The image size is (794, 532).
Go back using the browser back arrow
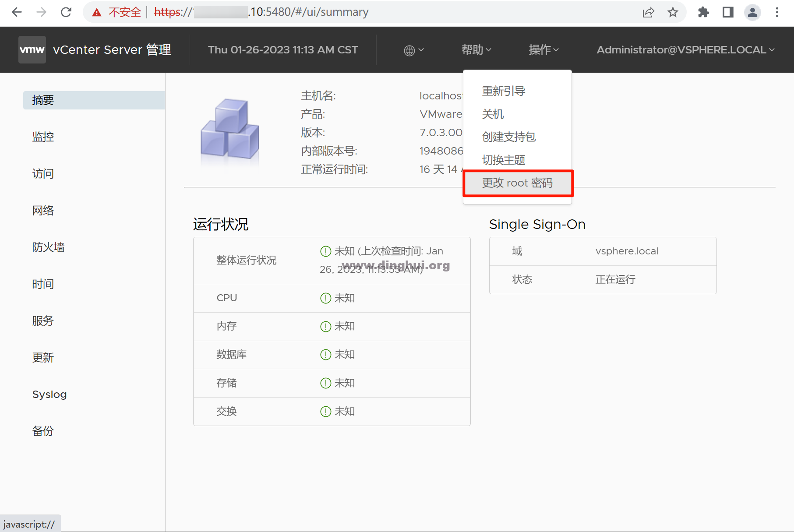point(17,12)
